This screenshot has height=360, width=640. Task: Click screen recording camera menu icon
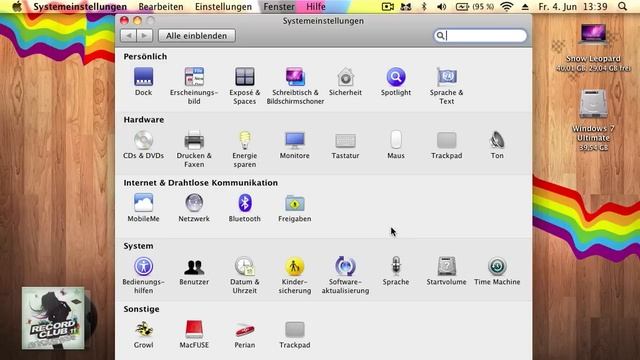coord(387,7)
